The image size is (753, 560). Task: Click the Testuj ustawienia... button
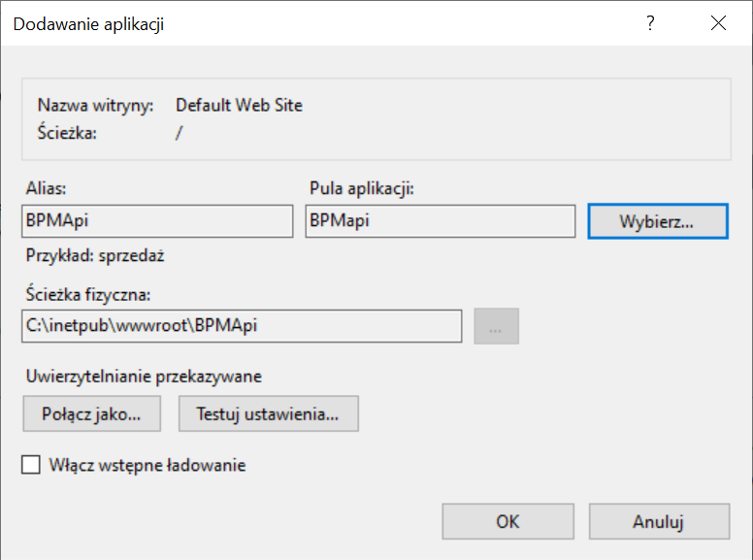pos(269,413)
